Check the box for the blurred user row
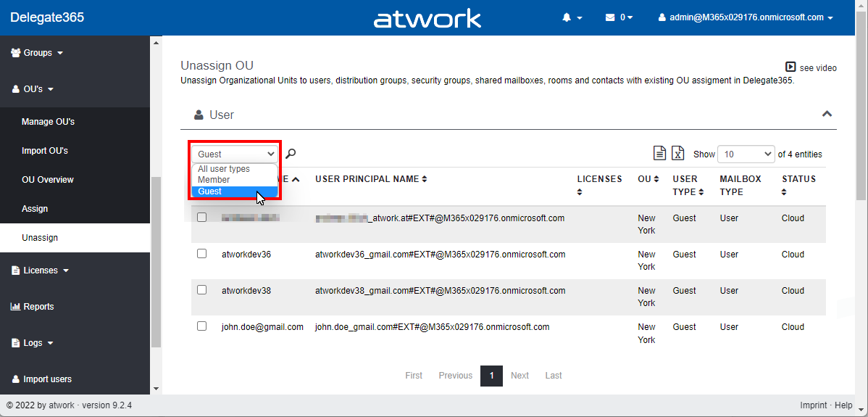Viewport: 868px width, 417px height. (x=201, y=217)
